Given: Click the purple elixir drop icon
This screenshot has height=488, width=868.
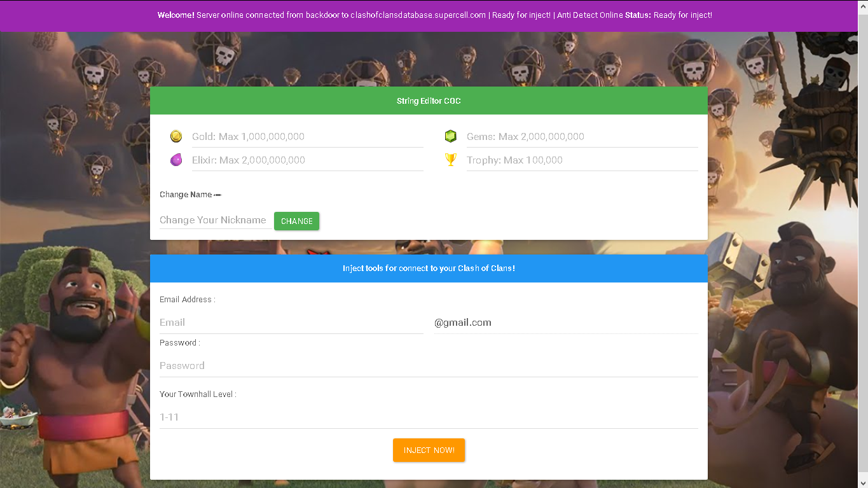Looking at the screenshot, I should coord(176,160).
